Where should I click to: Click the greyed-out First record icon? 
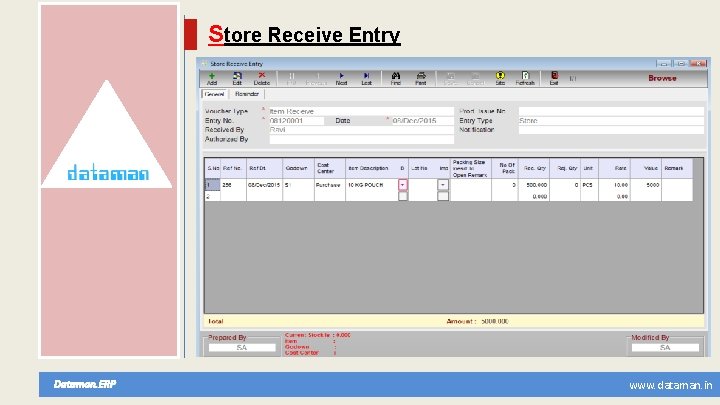[291, 79]
